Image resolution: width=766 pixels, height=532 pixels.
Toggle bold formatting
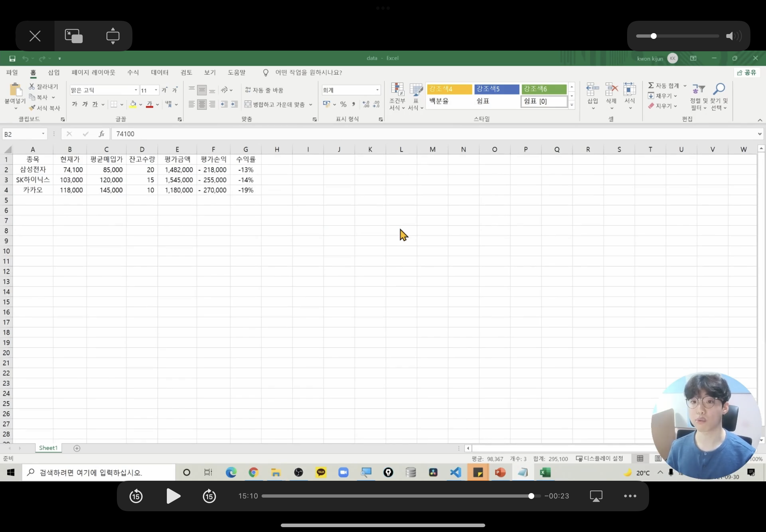tap(75, 104)
